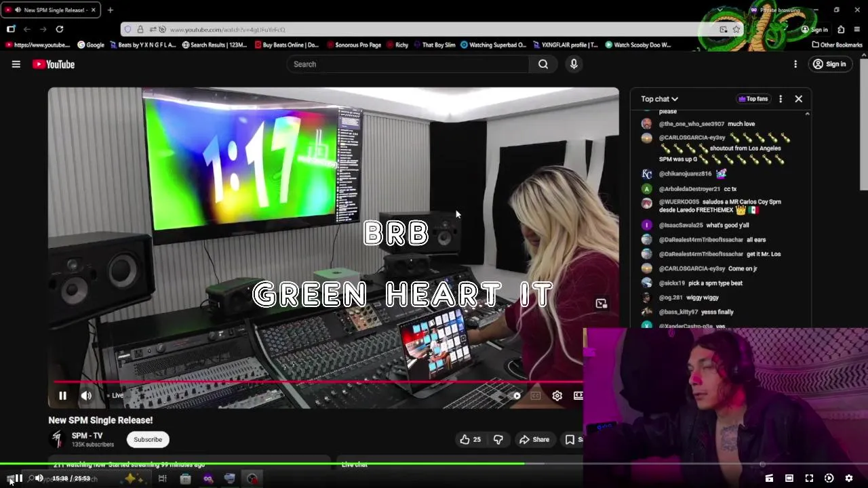This screenshot has height=488, width=868.
Task: Open the browser application menu
Action: (x=857, y=29)
